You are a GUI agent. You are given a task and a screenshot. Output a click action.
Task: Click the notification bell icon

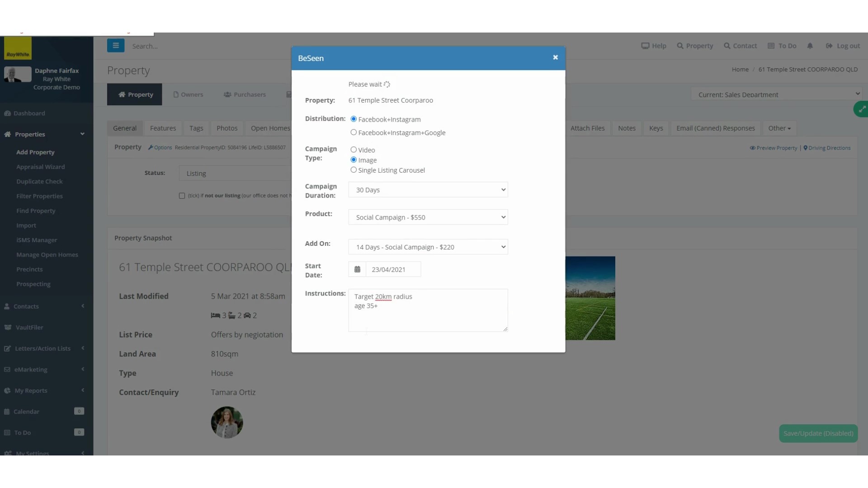(810, 46)
